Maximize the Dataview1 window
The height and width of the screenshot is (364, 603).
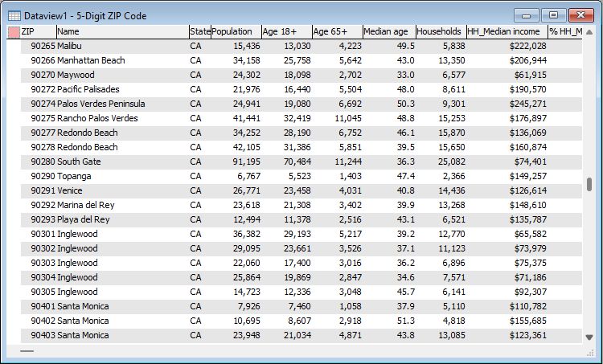(x=553, y=16)
